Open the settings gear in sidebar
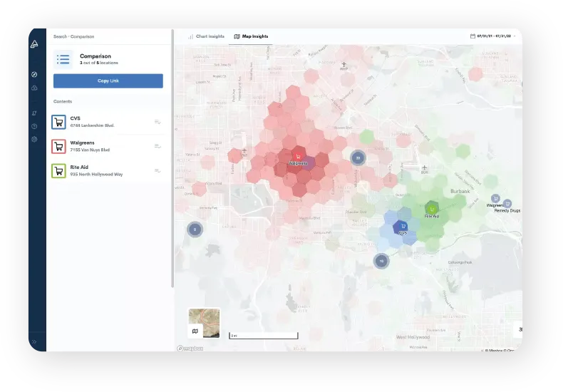The height and width of the screenshot is (392, 563). 34,139
